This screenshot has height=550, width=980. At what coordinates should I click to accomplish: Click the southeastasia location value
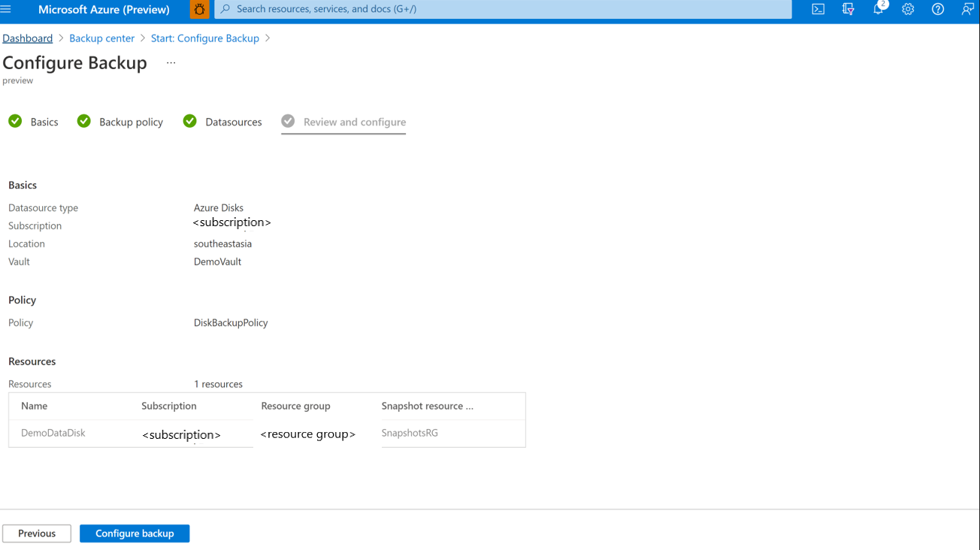tap(222, 244)
